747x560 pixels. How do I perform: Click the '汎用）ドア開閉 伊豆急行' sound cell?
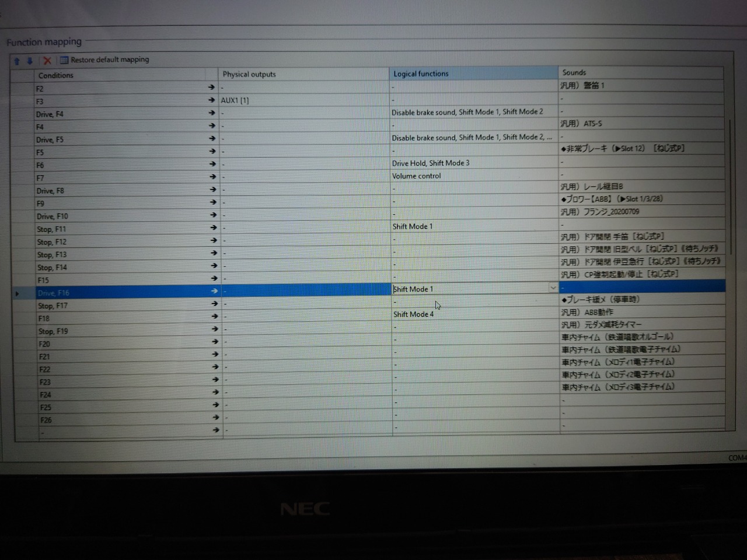641,262
